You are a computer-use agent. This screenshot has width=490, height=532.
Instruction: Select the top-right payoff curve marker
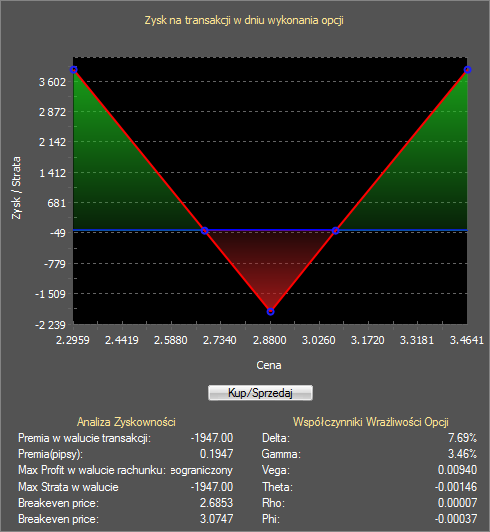467,70
